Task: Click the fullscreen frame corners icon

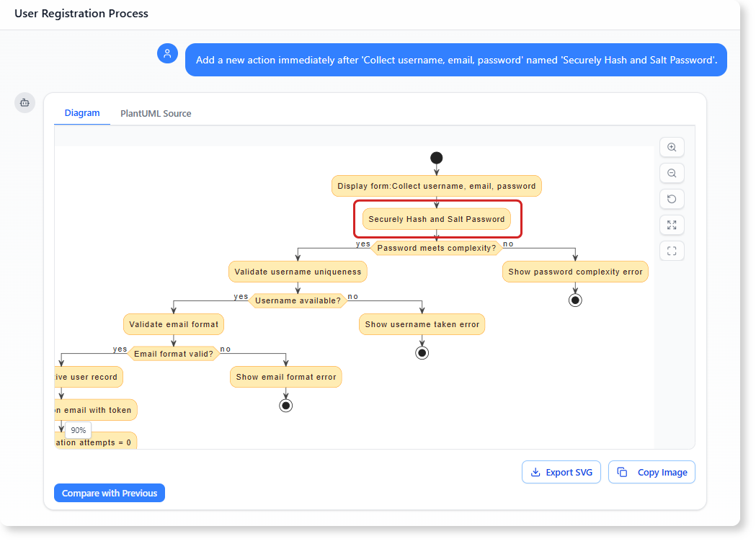Action: click(672, 251)
